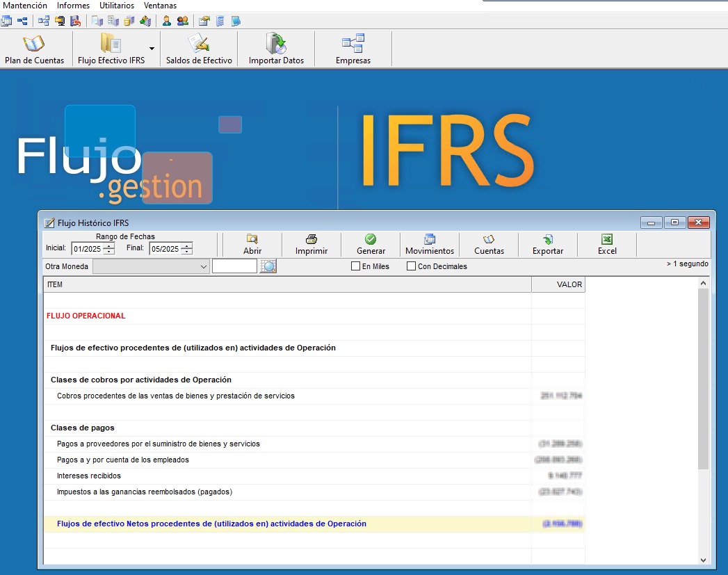728x575 pixels.
Task: Click the folder-with-monitor icon in small toolbar
Action: click(x=59, y=21)
